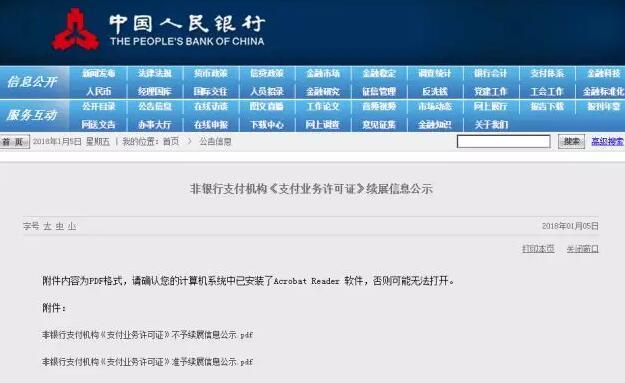Open 网上调查 page

coord(323,125)
